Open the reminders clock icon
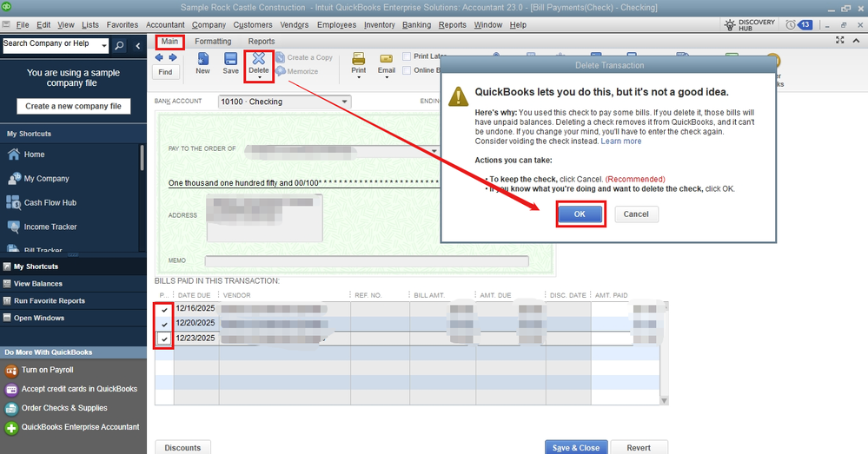 click(x=791, y=25)
